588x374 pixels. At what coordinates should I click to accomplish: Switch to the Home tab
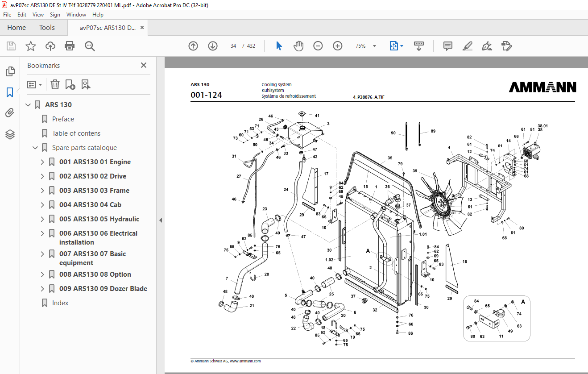pyautogui.click(x=17, y=28)
